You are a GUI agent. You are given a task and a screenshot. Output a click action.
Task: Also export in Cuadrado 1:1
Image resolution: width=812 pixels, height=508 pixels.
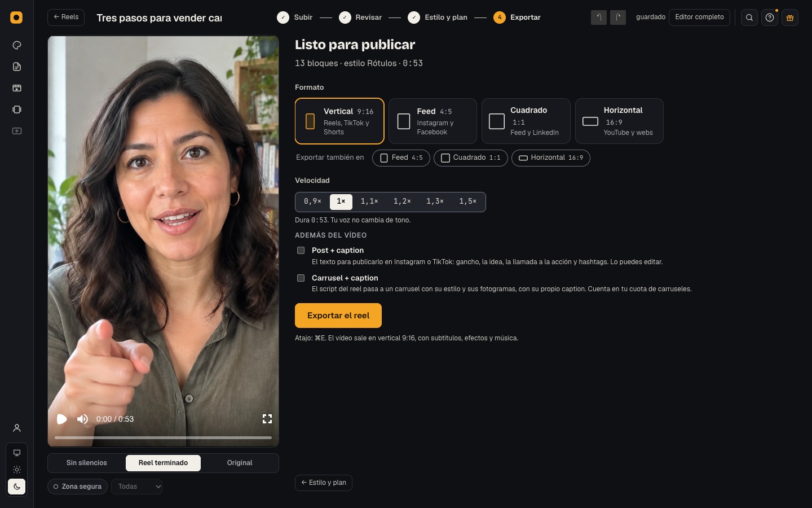click(471, 158)
